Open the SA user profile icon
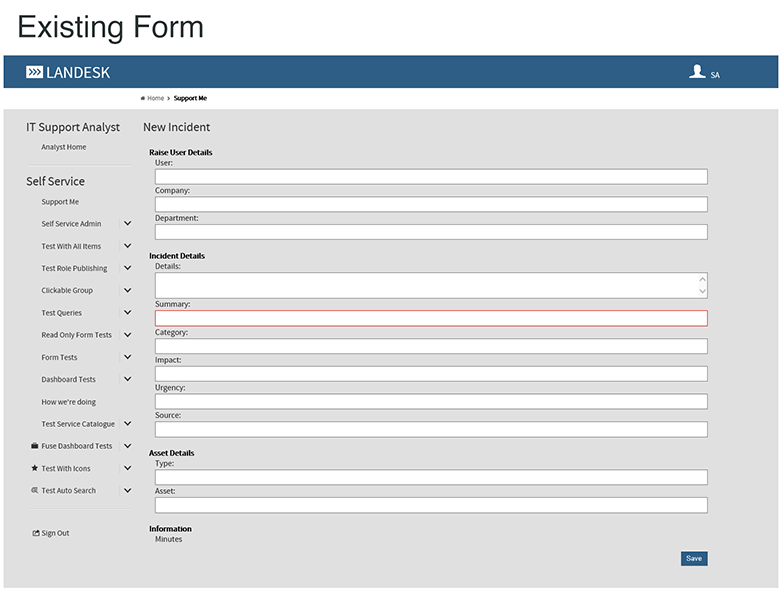Image resolution: width=784 pixels, height=597 pixels. point(698,72)
